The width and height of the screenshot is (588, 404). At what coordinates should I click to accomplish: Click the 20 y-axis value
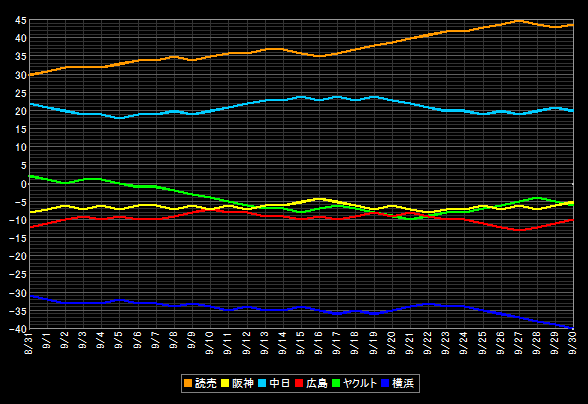[21, 111]
